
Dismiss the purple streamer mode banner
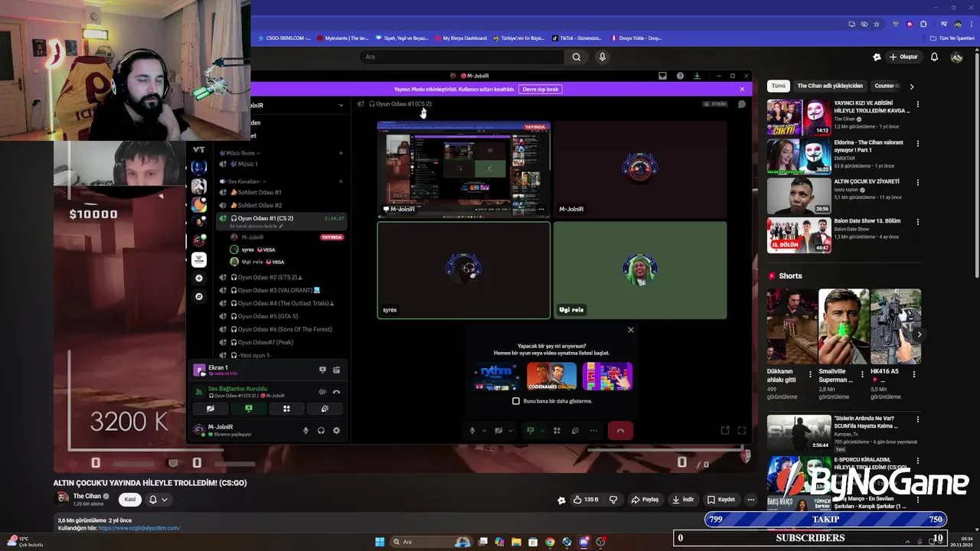(x=742, y=90)
